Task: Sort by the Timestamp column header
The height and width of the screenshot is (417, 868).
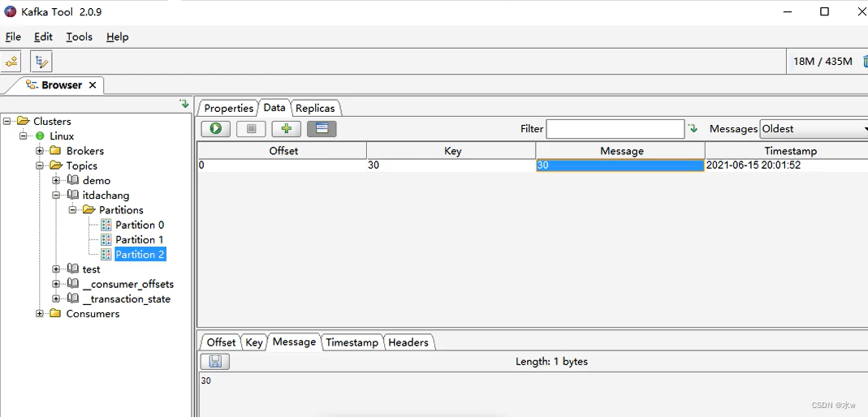Action: 787,151
